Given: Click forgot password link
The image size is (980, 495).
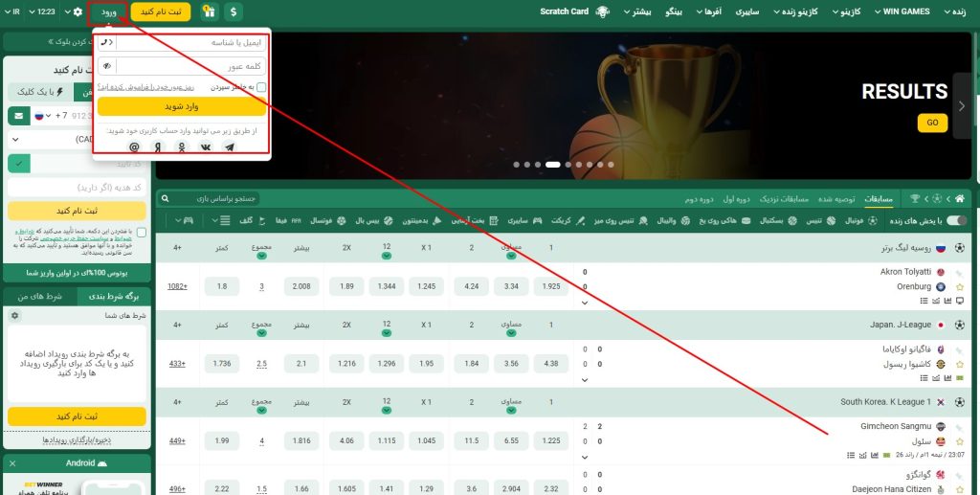Looking at the screenshot, I should click(x=146, y=87).
